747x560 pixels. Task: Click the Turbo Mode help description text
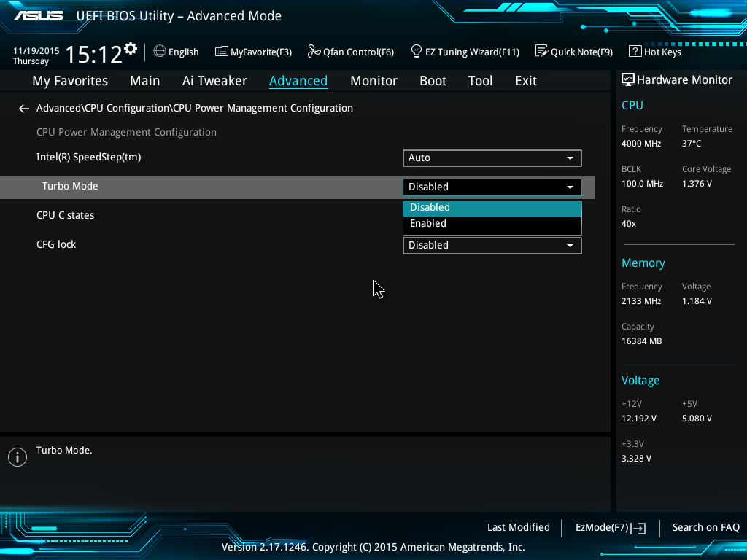click(64, 451)
